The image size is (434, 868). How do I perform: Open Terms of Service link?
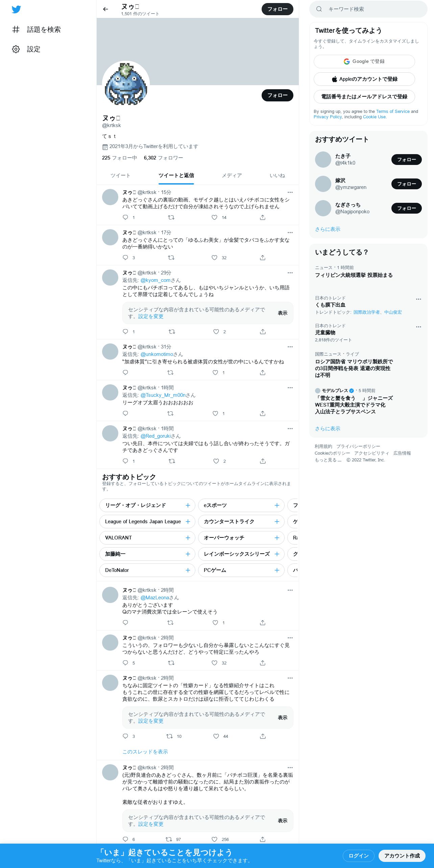point(393,111)
